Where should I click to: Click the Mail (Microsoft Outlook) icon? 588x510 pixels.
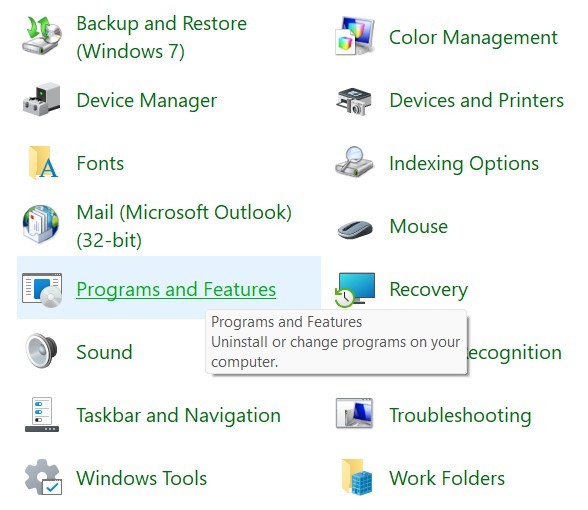[x=41, y=224]
